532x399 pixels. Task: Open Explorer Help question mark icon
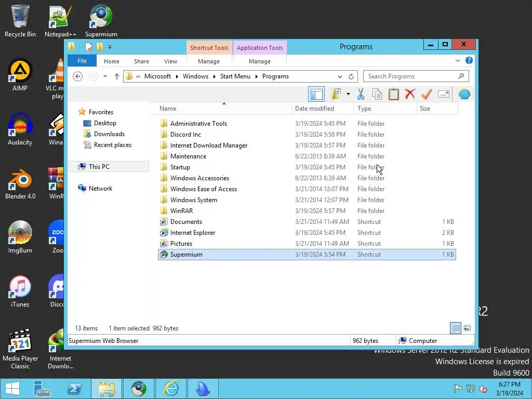click(x=469, y=60)
